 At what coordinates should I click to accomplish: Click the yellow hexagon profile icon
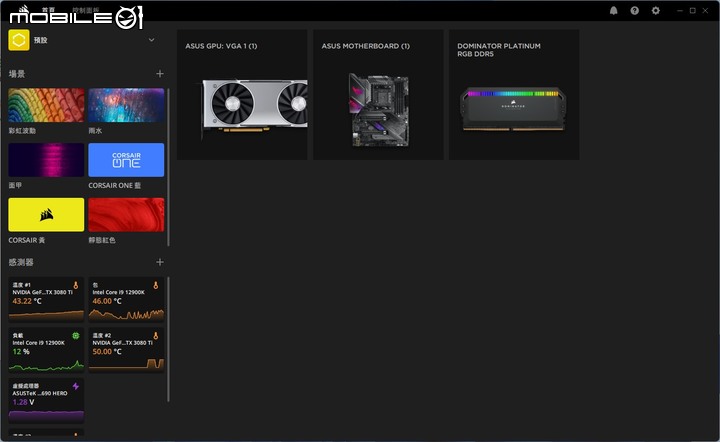(19, 40)
